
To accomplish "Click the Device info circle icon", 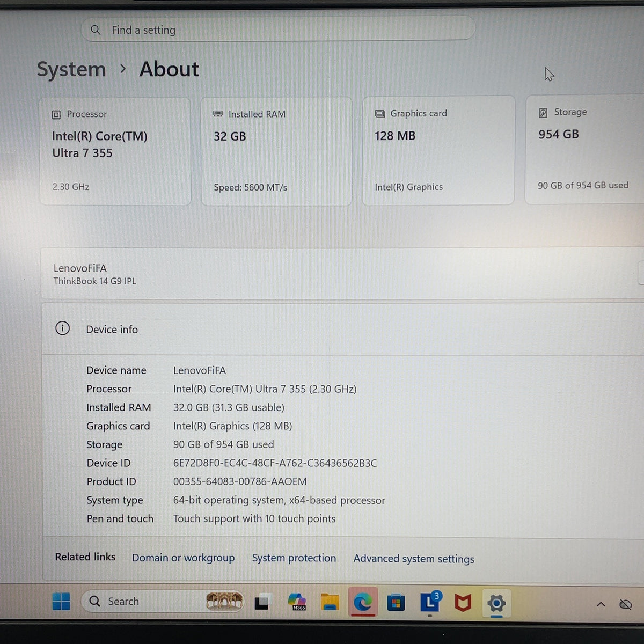I will click(x=62, y=328).
